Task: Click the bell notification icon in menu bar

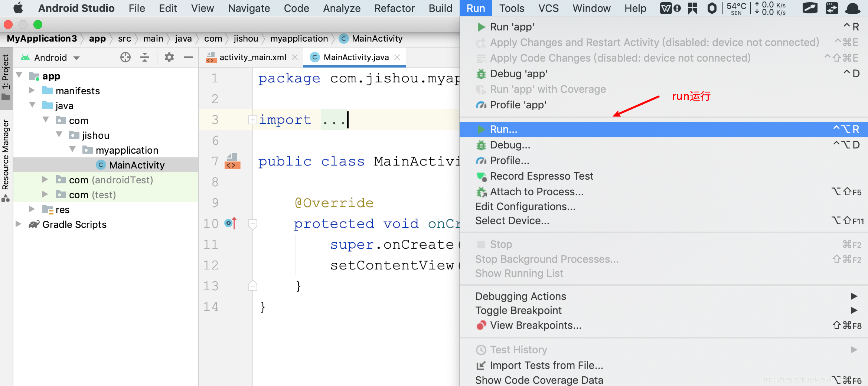Action: tap(853, 8)
